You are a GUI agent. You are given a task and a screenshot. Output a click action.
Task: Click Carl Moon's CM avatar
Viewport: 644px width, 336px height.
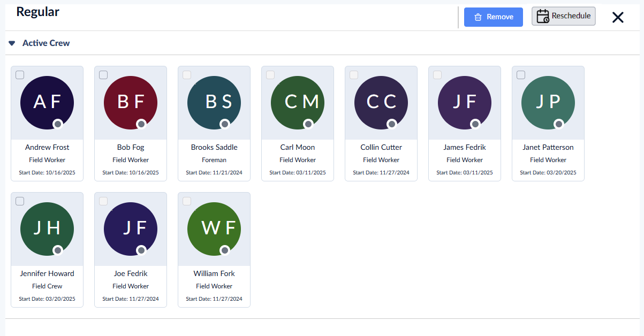coord(298,102)
